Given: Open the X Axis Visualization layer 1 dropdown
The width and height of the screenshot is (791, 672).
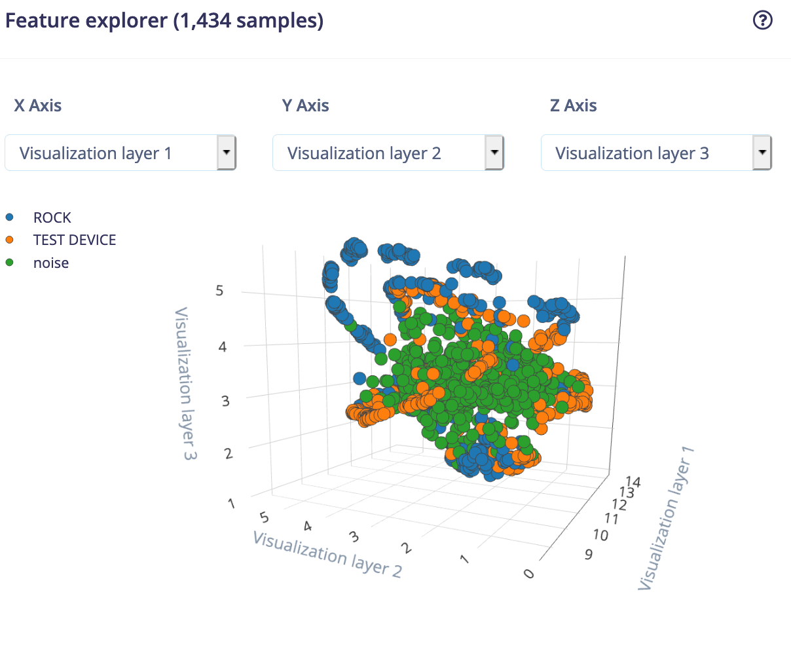Looking at the screenshot, I should (120, 153).
